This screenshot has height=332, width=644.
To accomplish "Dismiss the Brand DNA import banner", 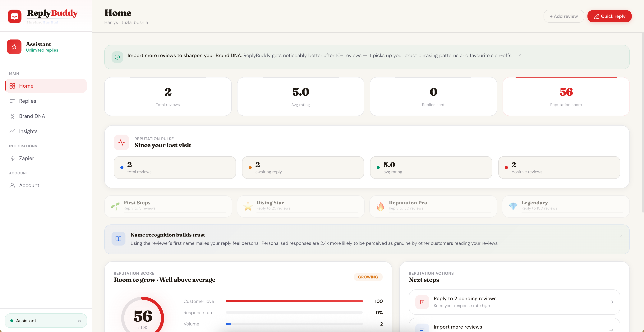I will tap(520, 55).
